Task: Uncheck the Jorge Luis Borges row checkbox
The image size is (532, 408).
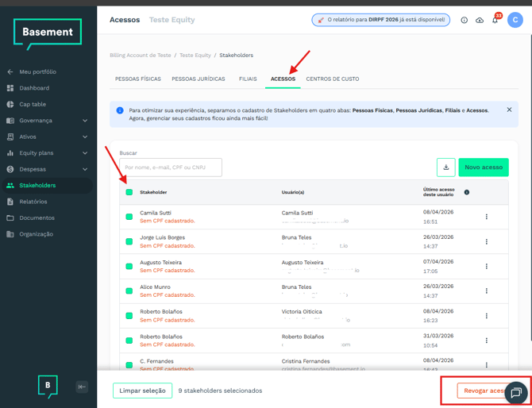Action: point(129,241)
